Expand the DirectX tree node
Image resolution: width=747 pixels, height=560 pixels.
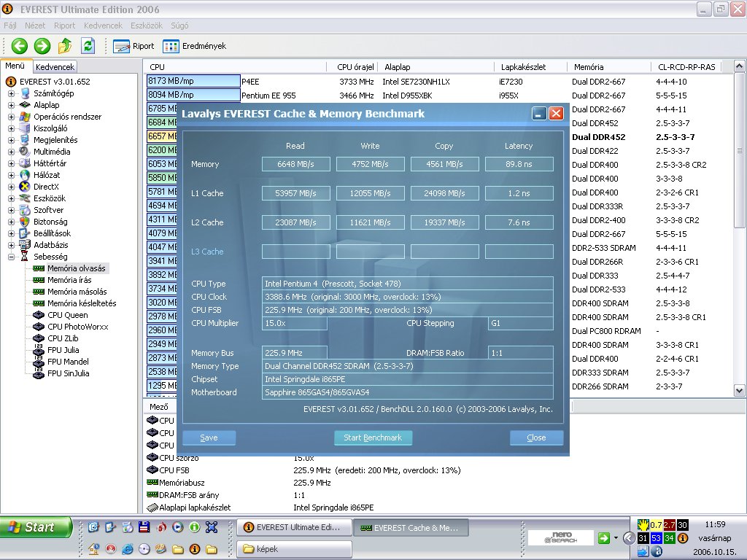click(x=11, y=187)
